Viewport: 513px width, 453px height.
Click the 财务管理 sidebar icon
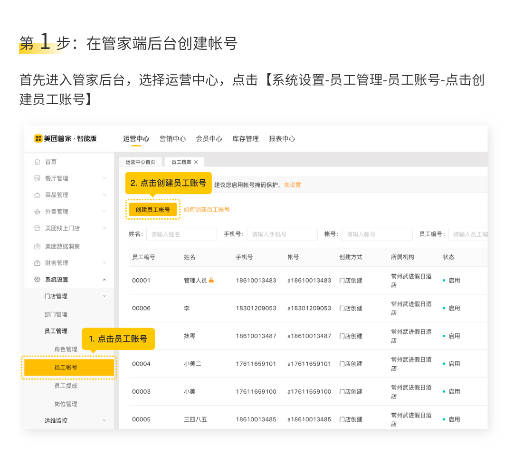37,263
